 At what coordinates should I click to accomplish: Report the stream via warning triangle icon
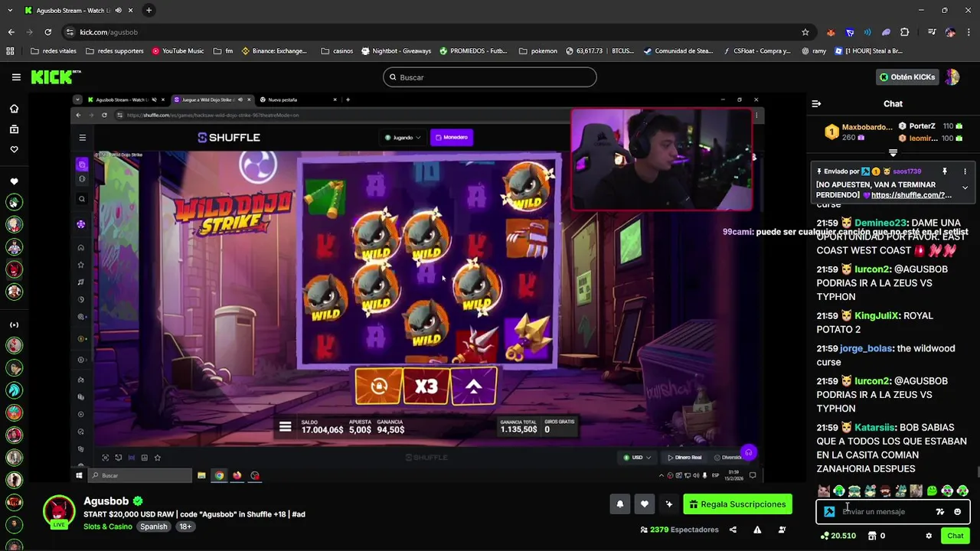click(x=757, y=530)
